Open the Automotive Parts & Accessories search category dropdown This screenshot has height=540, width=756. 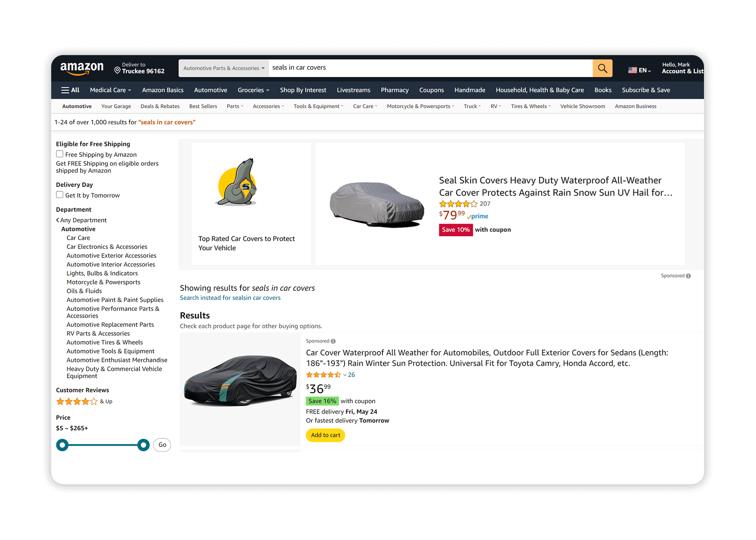tap(223, 68)
